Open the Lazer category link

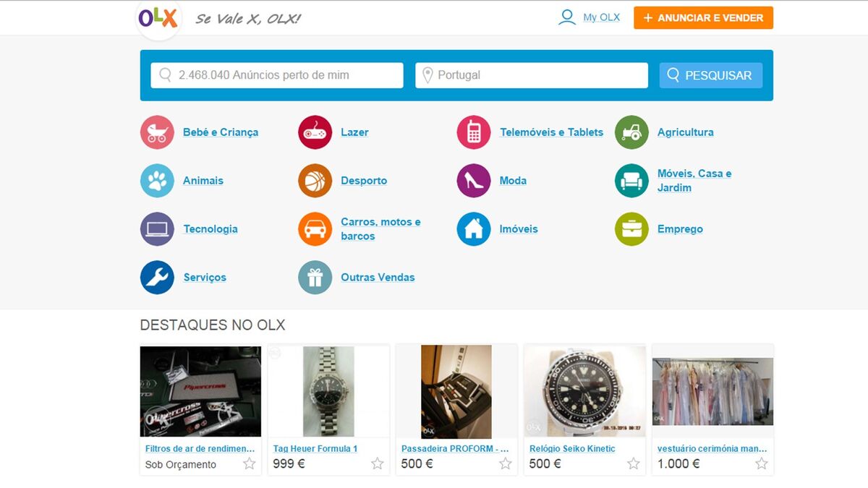pos(354,132)
